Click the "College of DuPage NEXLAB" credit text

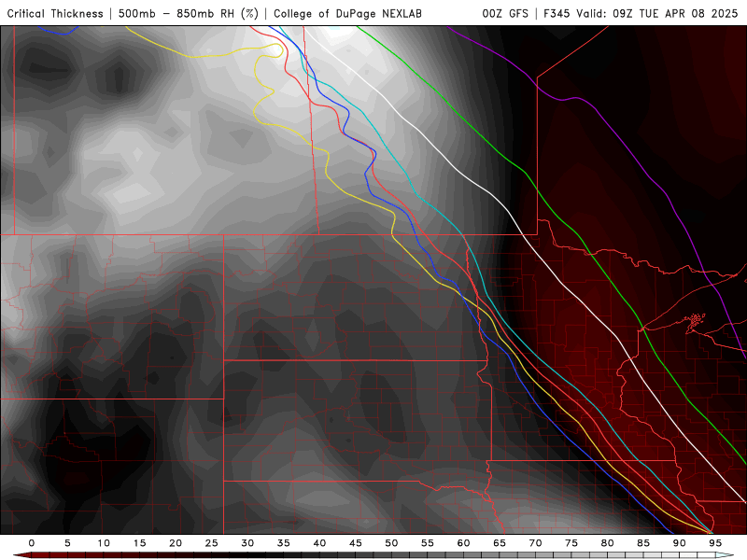[347, 14]
